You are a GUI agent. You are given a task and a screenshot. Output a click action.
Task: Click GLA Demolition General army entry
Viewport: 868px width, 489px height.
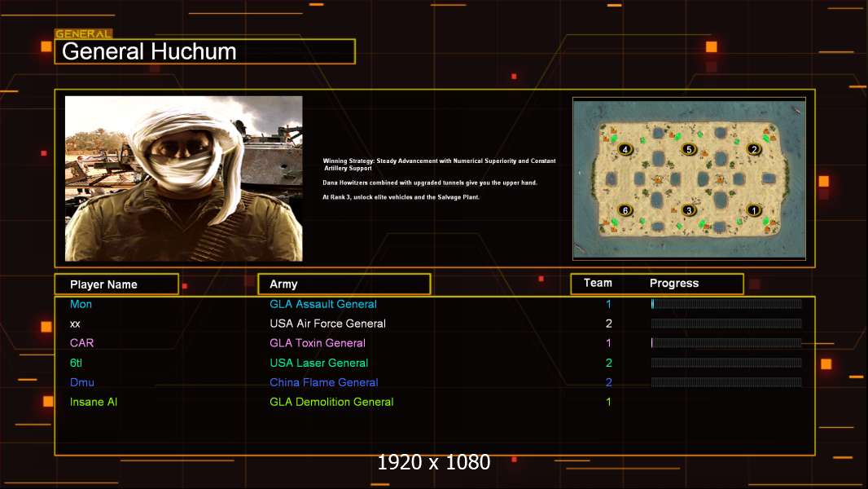(x=331, y=402)
